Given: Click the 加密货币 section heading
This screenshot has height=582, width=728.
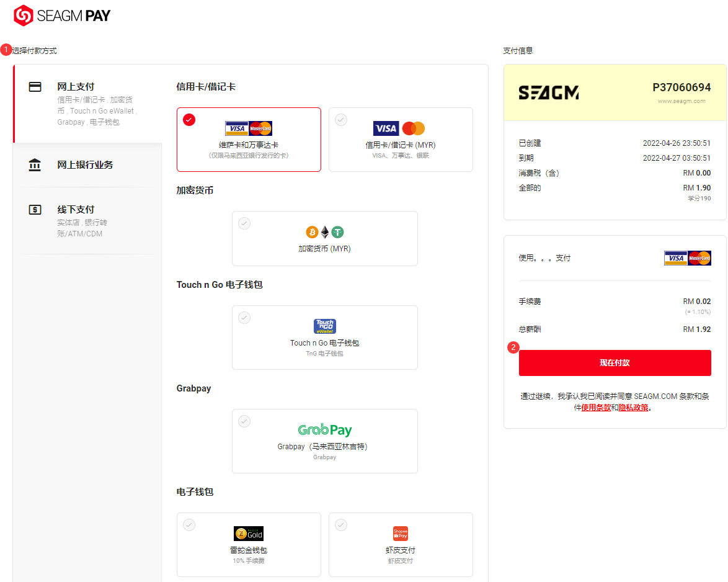Looking at the screenshot, I should (x=195, y=190).
